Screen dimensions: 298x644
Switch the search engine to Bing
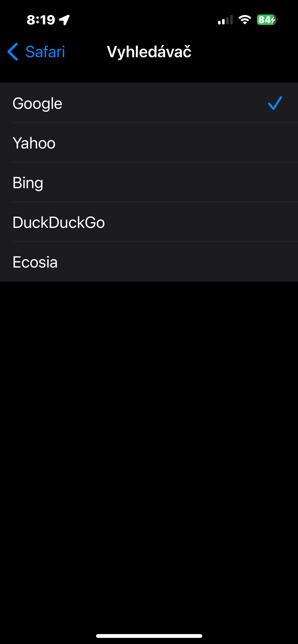coord(28,183)
